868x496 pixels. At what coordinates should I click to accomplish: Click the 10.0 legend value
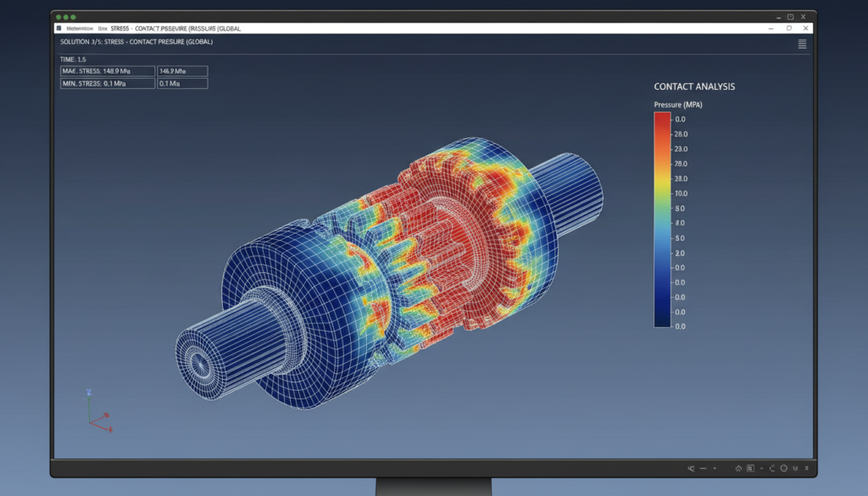pos(681,194)
